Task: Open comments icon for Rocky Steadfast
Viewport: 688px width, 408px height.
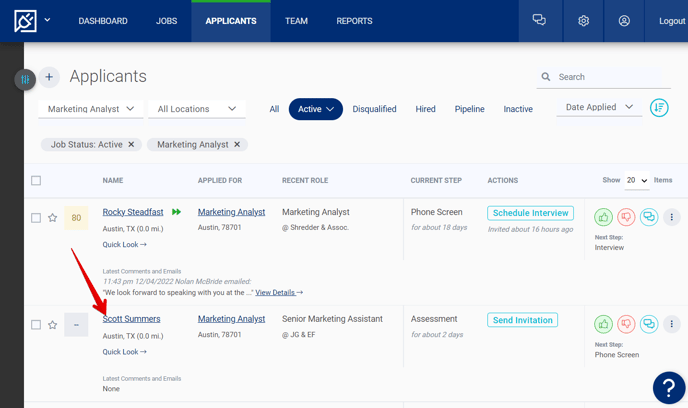Action: (x=649, y=217)
